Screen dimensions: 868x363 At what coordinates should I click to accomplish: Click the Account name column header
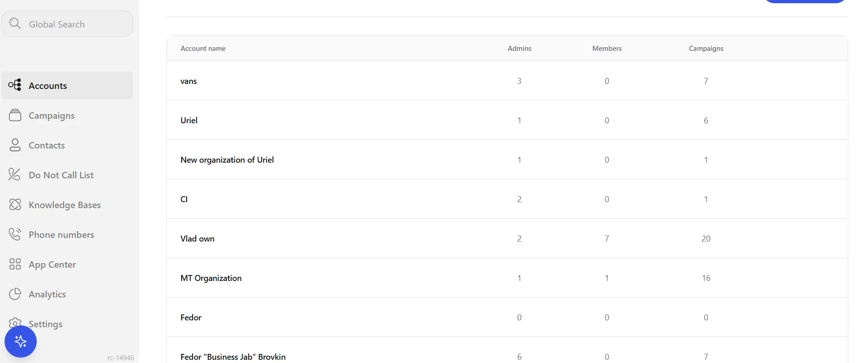203,49
